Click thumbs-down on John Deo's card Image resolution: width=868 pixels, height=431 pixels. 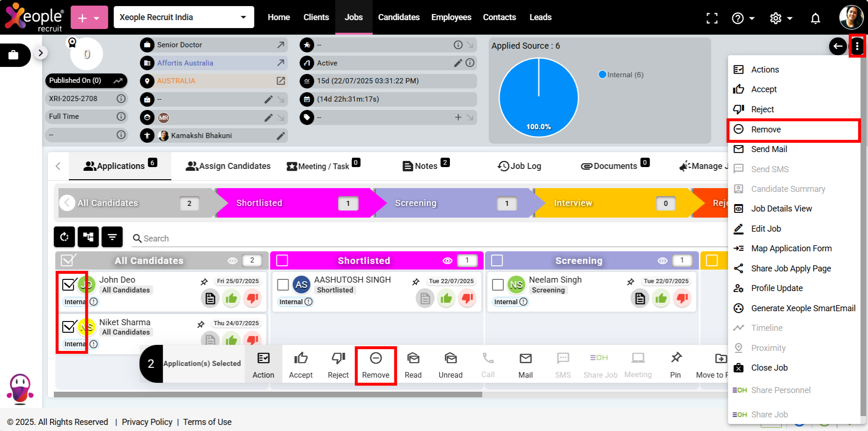[253, 298]
